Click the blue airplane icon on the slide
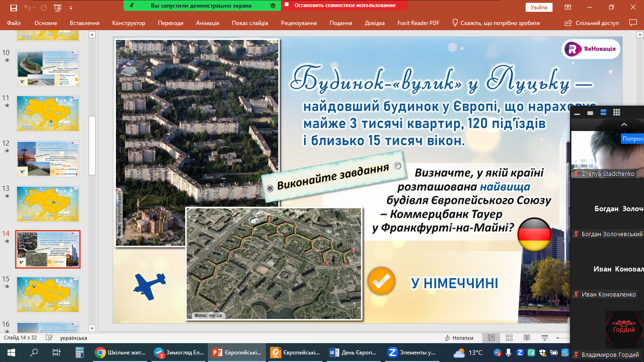Viewport: 644px width, 362px height. tap(149, 286)
